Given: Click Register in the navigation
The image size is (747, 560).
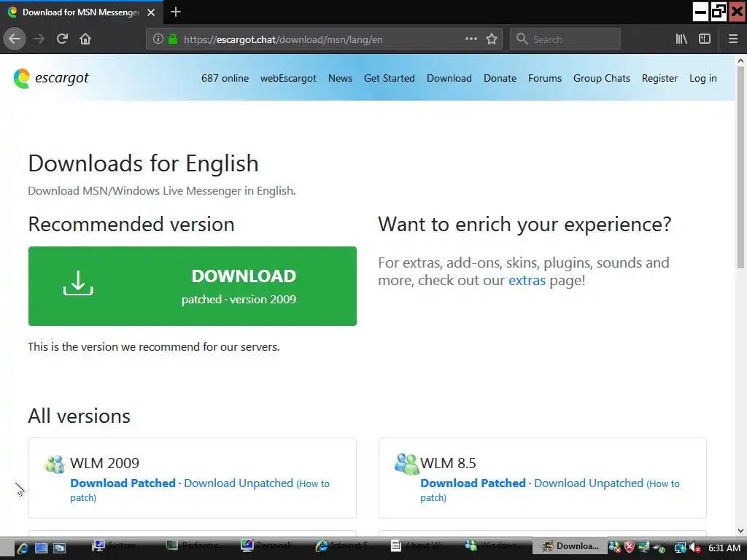Looking at the screenshot, I should (x=659, y=78).
